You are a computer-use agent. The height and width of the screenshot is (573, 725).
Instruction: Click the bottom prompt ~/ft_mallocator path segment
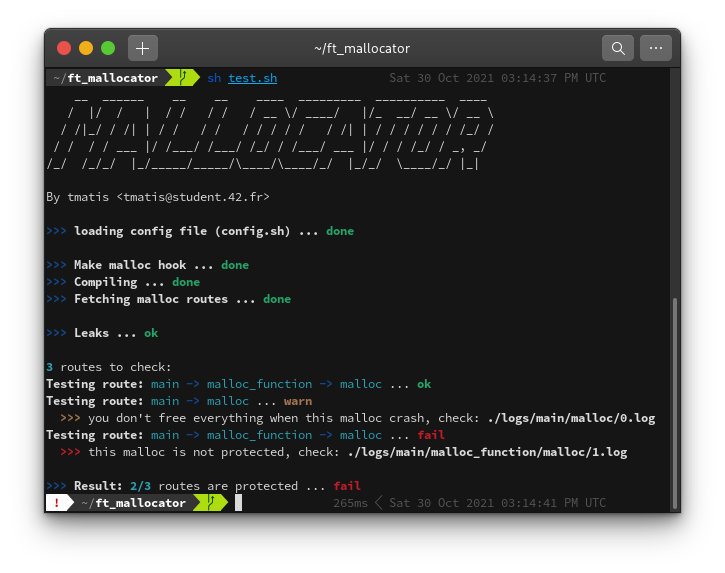[133, 503]
